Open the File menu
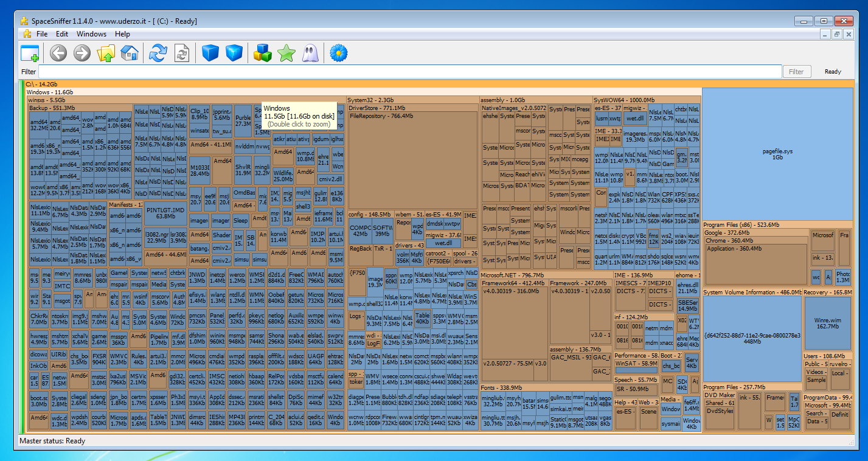 point(41,34)
